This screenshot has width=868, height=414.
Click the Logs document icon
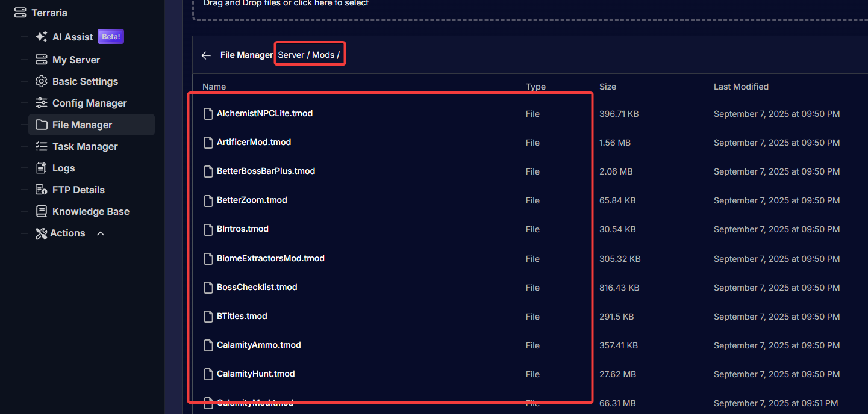pyautogui.click(x=41, y=168)
